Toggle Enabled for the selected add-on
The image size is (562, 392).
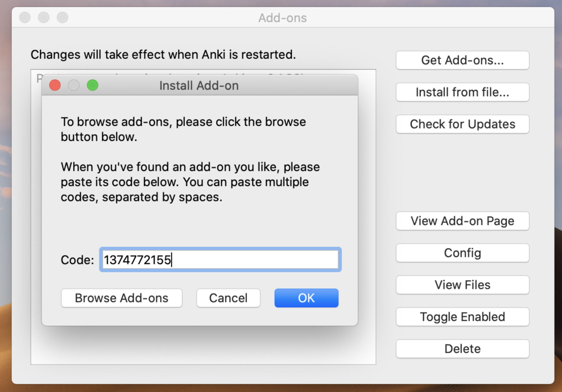pos(462,317)
